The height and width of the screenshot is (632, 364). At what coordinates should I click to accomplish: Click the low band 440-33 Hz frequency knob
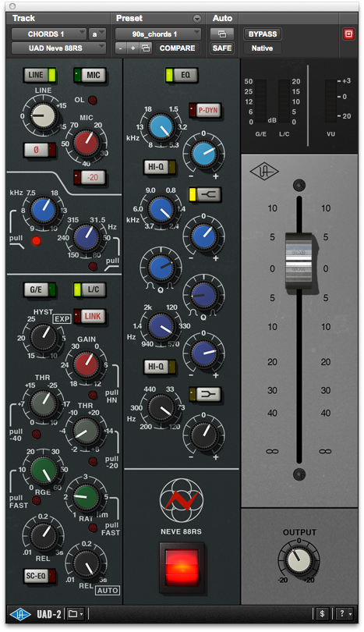pyautogui.click(x=161, y=409)
